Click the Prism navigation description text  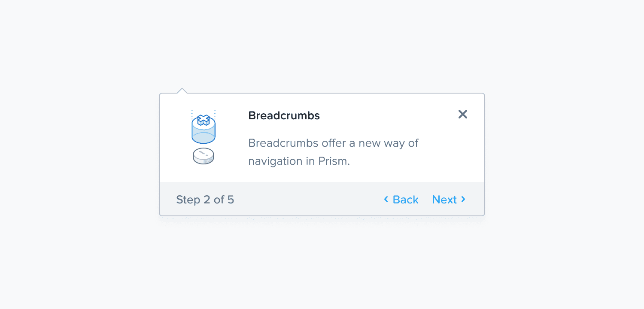coord(333,151)
